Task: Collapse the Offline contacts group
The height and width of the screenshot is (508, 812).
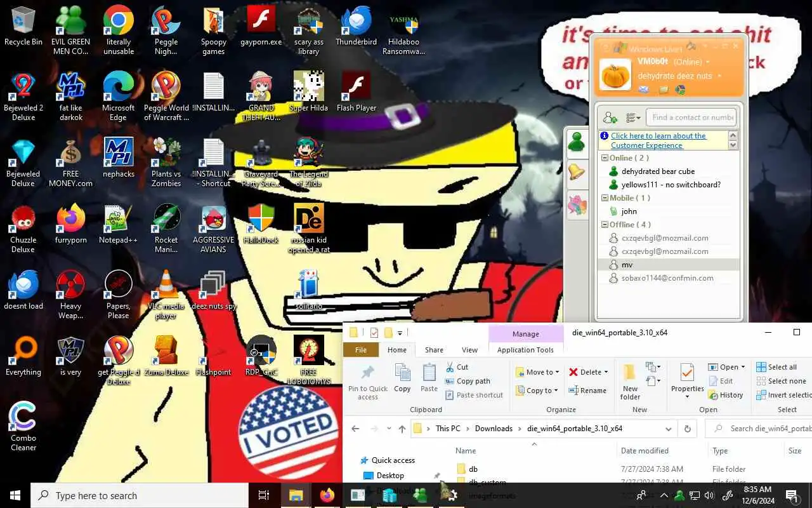Action: 605,225
